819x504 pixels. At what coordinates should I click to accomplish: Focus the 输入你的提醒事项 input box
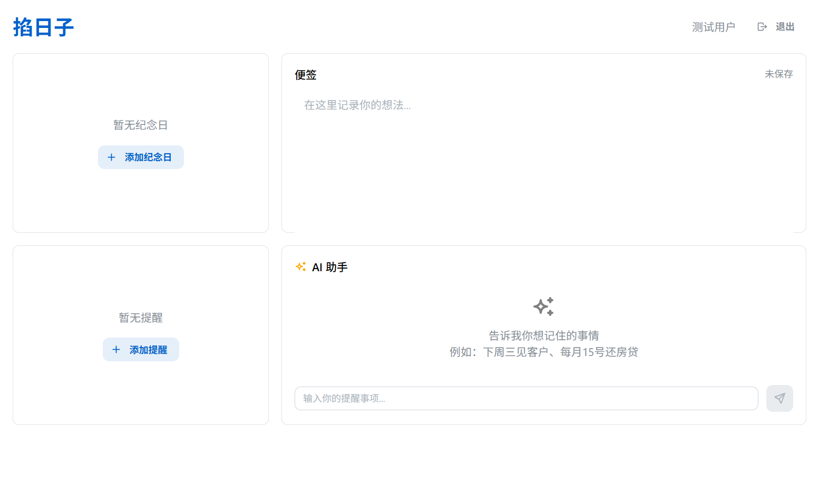(x=526, y=399)
